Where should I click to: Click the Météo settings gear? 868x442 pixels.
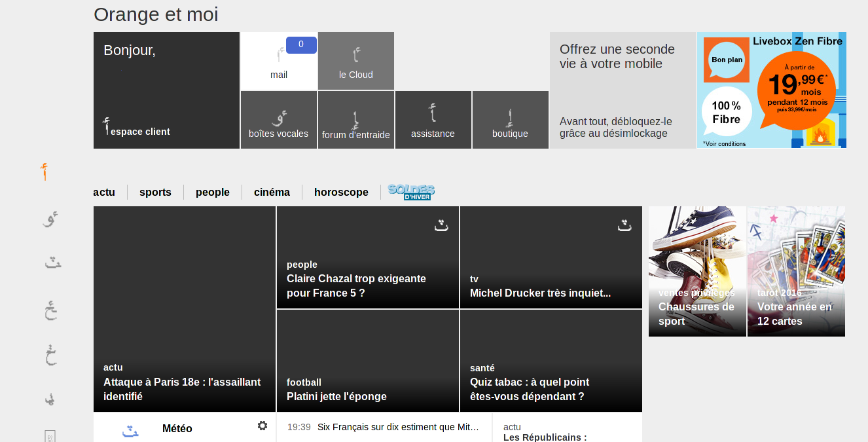(262, 426)
